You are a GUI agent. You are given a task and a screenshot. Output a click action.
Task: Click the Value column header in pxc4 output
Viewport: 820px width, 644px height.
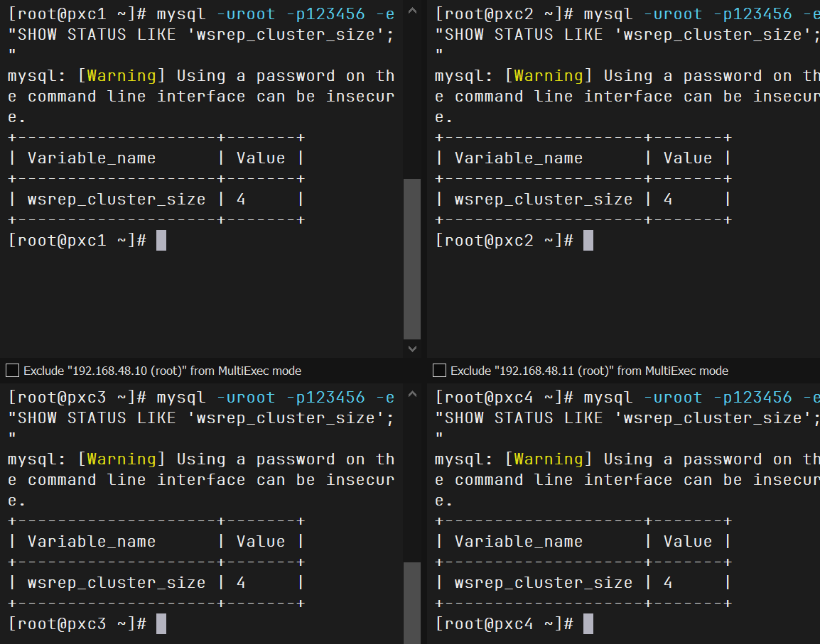pyautogui.click(x=687, y=542)
